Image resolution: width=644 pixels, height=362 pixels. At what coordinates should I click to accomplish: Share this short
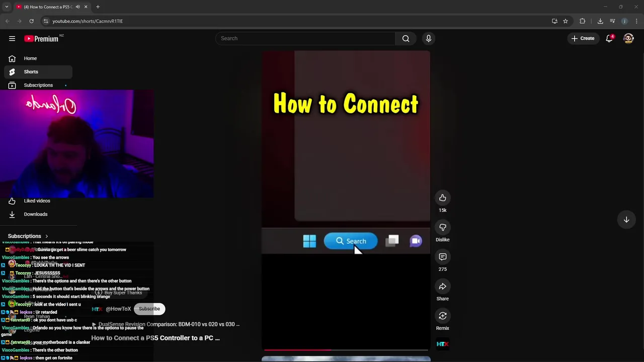[443, 287]
